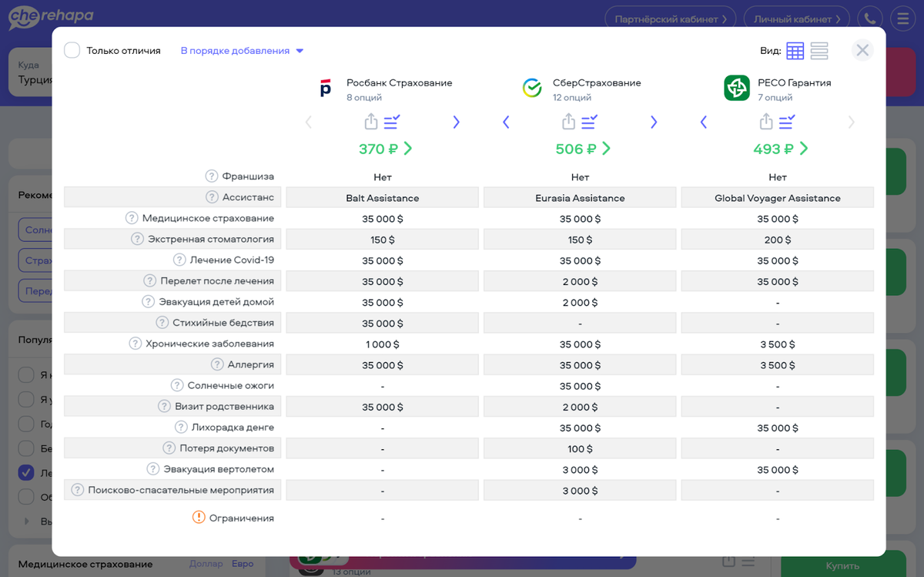
Task: Click Balt Assistance cell
Action: point(383,198)
